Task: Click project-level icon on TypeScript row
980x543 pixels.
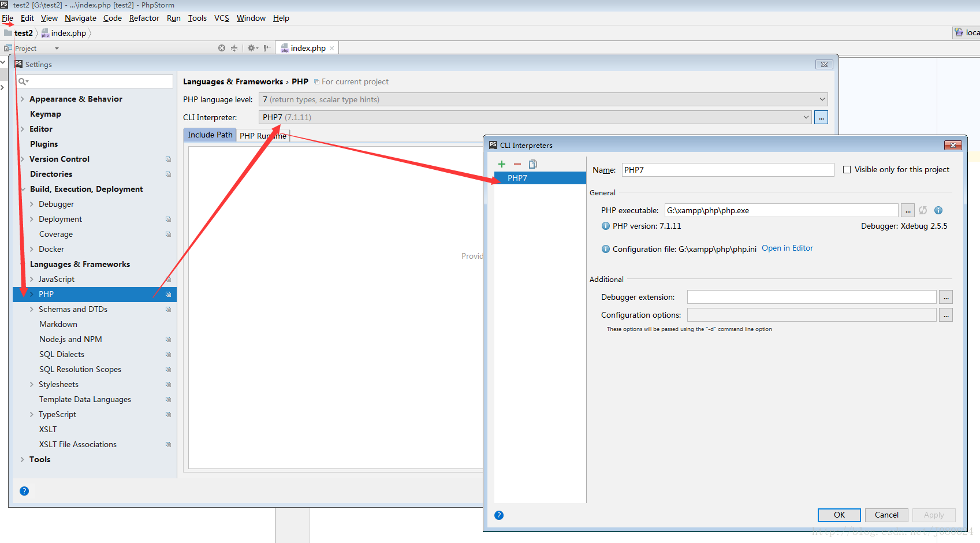Action: tap(168, 415)
